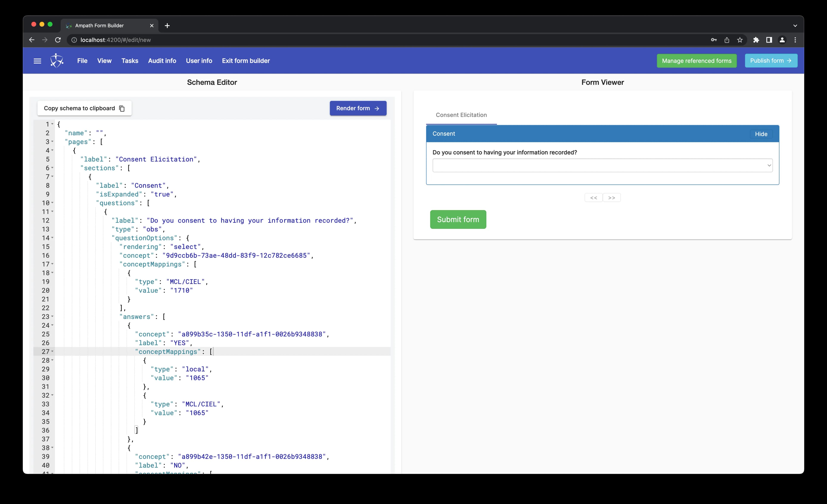Open the hamburger menu icon
Image resolution: width=827 pixels, height=504 pixels.
[37, 60]
